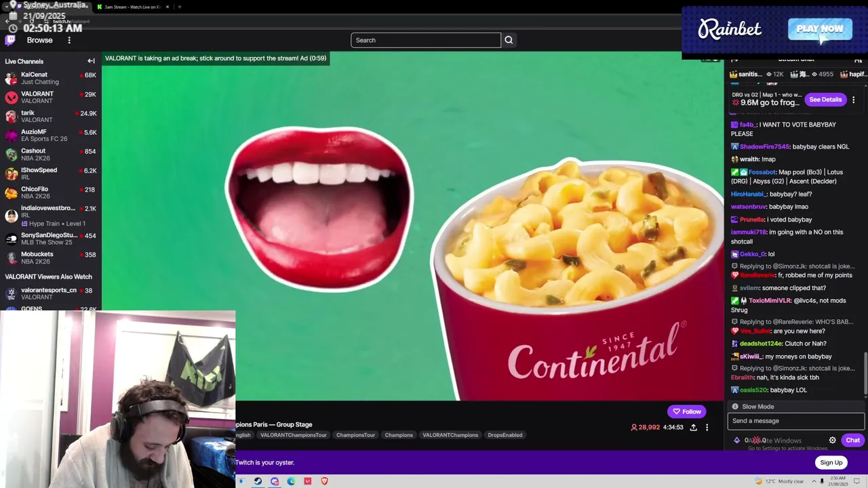868x488 pixels.
Task: Collapse the Live Channels sidebar
Action: click(x=91, y=61)
